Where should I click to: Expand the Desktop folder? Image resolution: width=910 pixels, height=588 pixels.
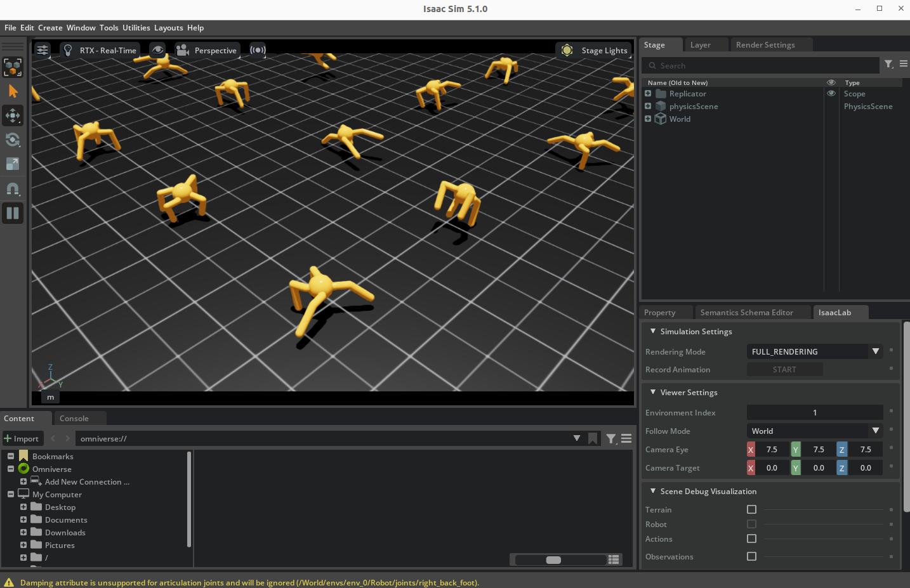point(23,507)
